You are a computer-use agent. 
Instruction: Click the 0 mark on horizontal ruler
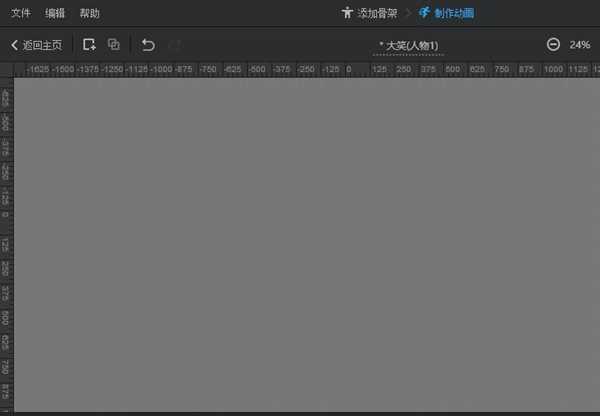(349, 69)
